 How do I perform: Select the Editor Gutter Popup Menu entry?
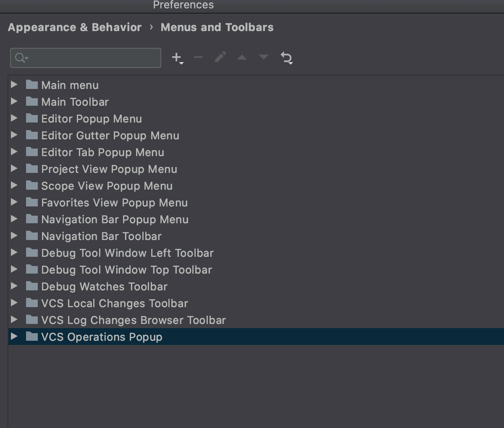(110, 135)
